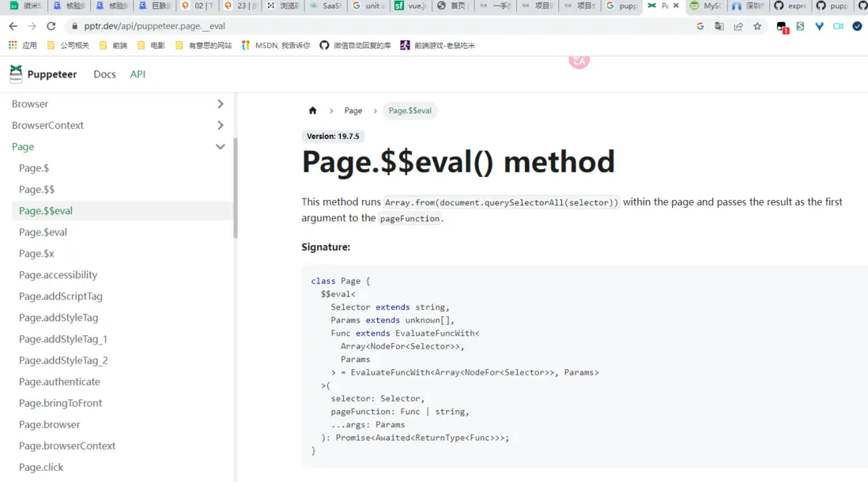Collapse the Page sidebar category
Viewport: 868px width, 482px height.
pos(220,147)
